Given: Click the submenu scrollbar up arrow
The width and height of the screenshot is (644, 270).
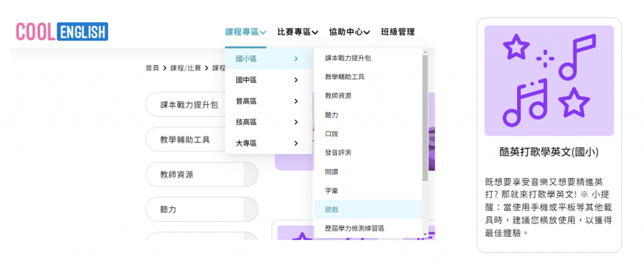Looking at the screenshot, I should tap(425, 51).
